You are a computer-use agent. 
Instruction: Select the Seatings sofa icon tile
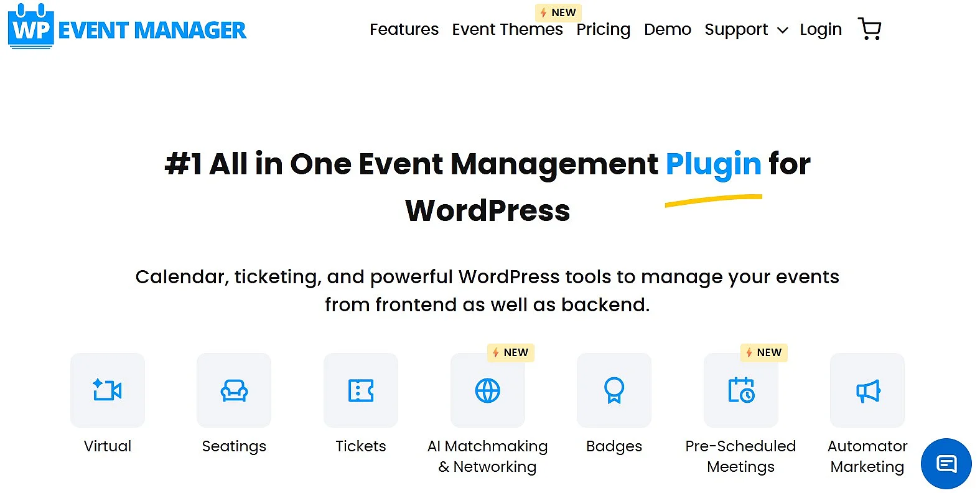click(234, 390)
